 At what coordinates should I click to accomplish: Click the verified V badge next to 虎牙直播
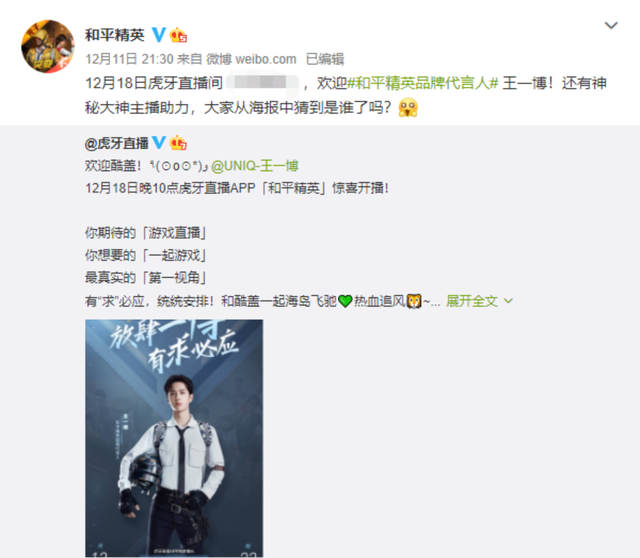coord(159,142)
